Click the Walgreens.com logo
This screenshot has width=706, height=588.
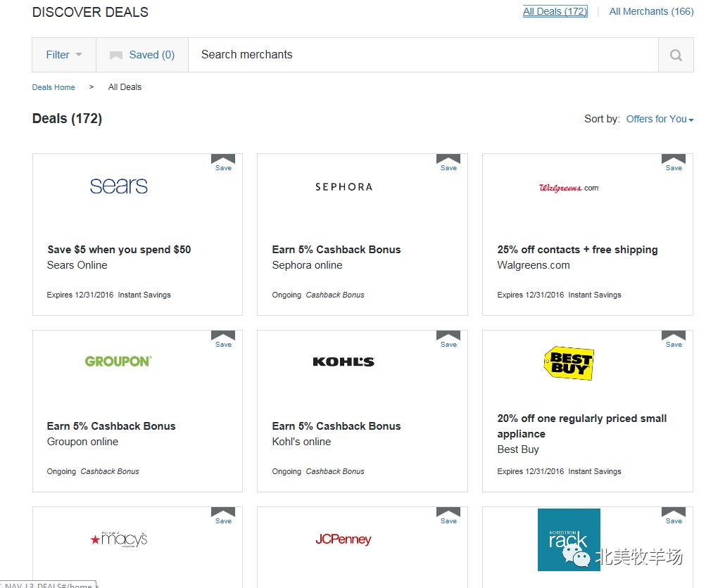(569, 188)
